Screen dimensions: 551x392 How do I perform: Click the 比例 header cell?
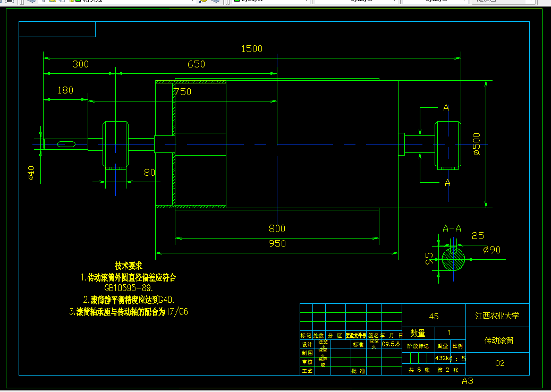[457, 346]
